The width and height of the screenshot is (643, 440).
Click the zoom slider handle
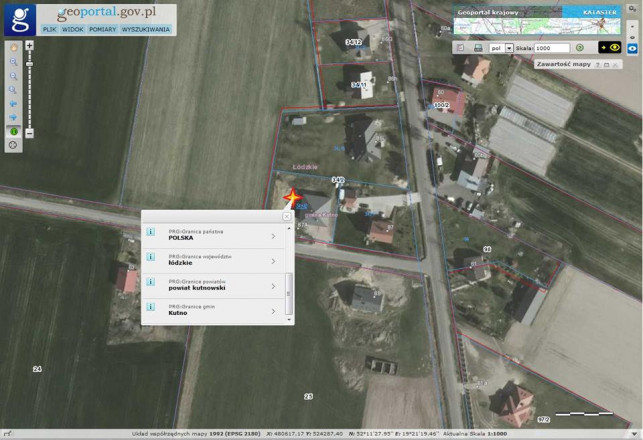pos(30,64)
